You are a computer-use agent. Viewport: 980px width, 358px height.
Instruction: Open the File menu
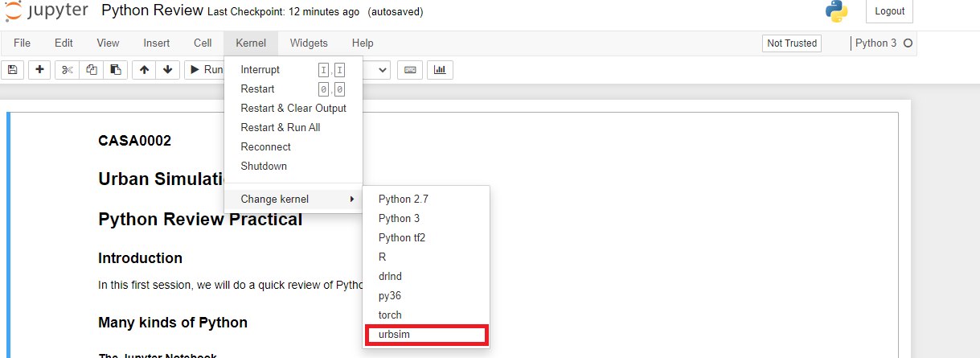[22, 43]
